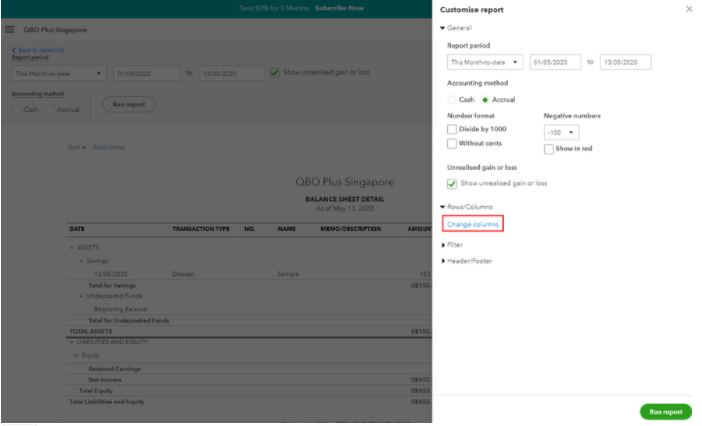The height and width of the screenshot is (426, 702).
Task: Close the Customise report panel
Action: click(689, 9)
